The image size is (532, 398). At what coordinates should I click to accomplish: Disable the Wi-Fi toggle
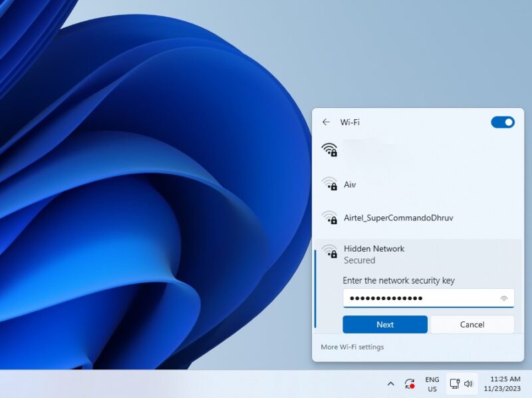point(503,122)
